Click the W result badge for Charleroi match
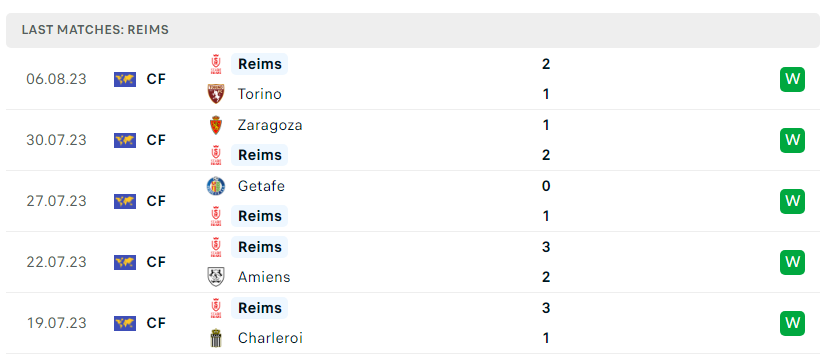The image size is (826, 363). click(x=792, y=323)
